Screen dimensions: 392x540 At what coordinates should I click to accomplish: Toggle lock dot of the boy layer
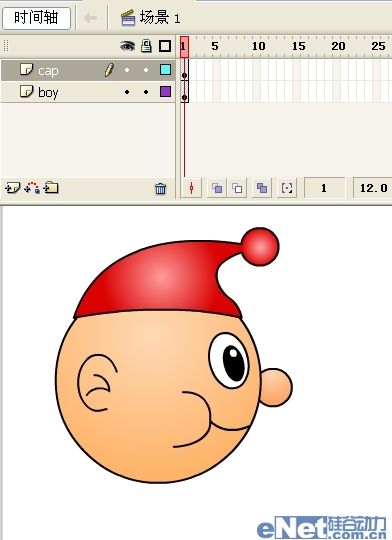146,92
